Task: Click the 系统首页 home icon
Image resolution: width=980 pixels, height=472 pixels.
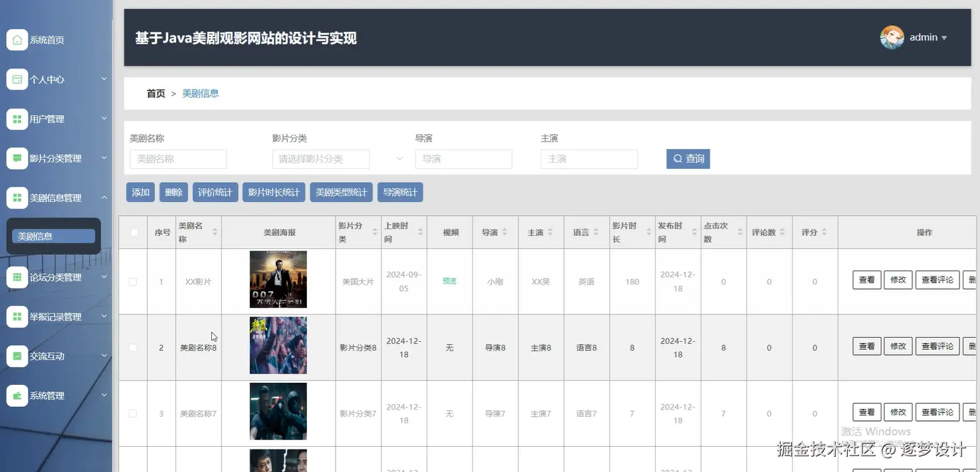Action: point(17,40)
